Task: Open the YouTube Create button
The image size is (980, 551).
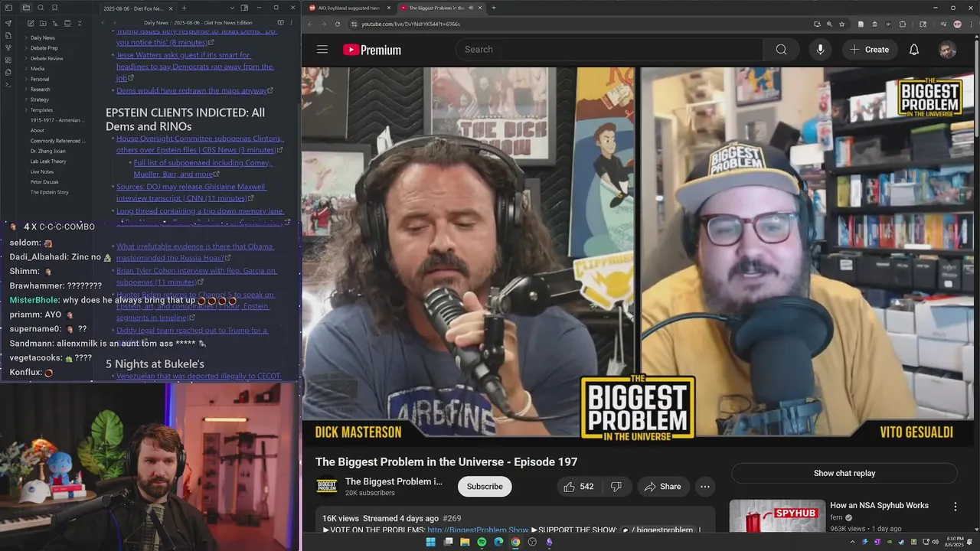Action: pyautogui.click(x=869, y=50)
